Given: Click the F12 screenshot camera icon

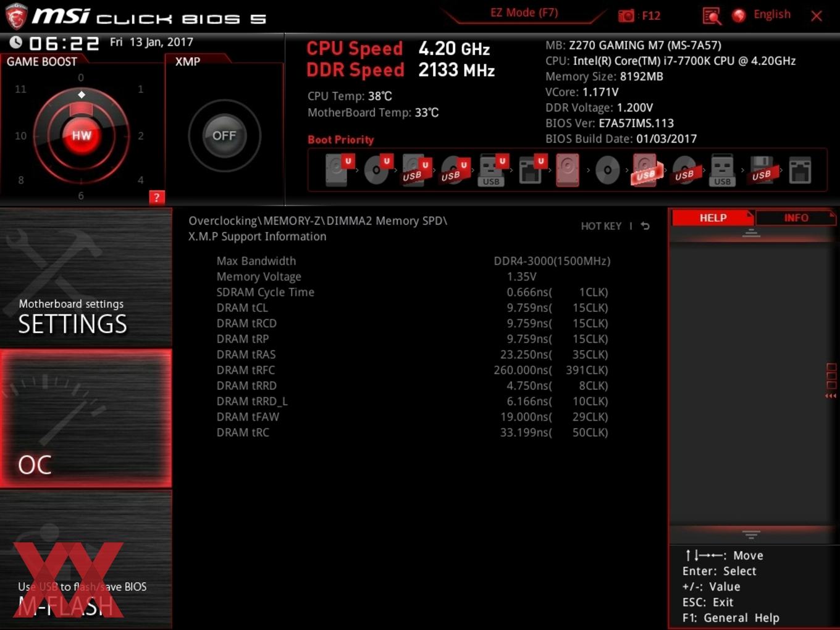Looking at the screenshot, I should tap(626, 15).
